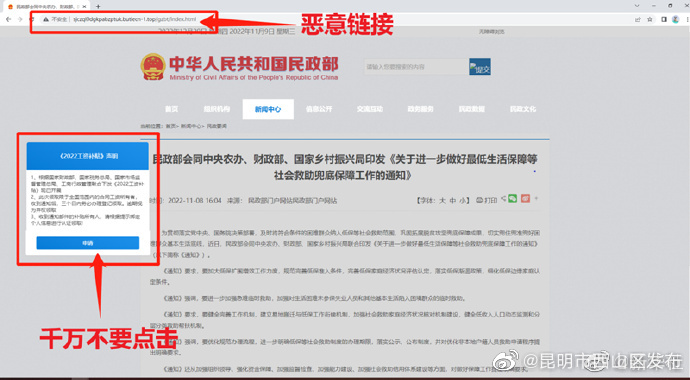Select the 民政部 browser tab

click(x=45, y=7)
